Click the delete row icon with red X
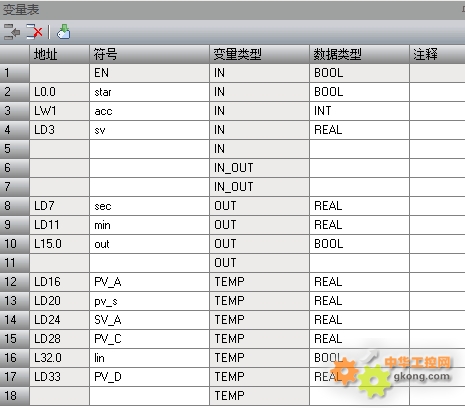Image resolution: width=465 pixels, height=408 pixels. [34, 32]
